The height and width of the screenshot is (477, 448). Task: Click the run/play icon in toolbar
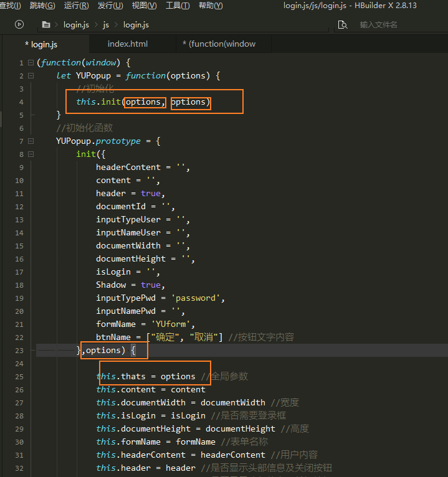pyautogui.click(x=19, y=24)
